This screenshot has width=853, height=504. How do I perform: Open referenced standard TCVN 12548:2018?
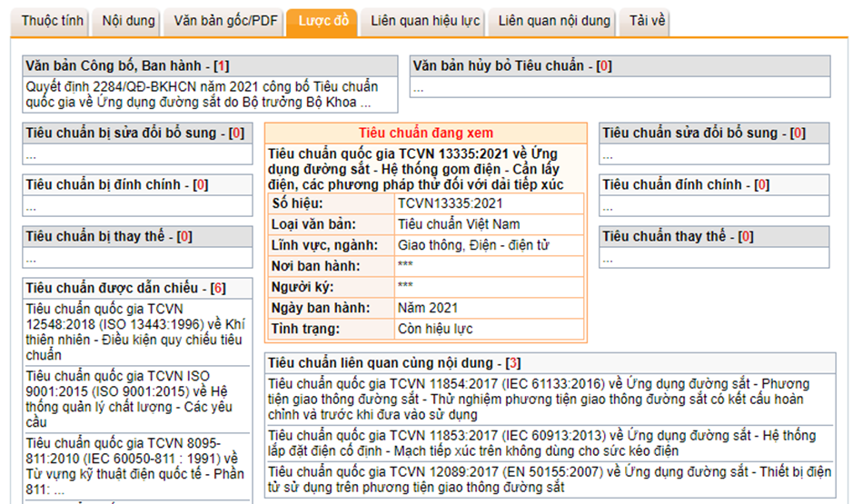(x=134, y=331)
